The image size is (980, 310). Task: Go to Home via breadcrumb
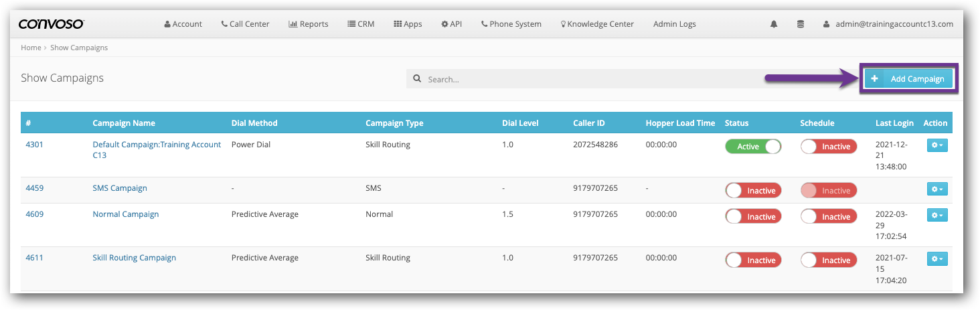coord(31,48)
